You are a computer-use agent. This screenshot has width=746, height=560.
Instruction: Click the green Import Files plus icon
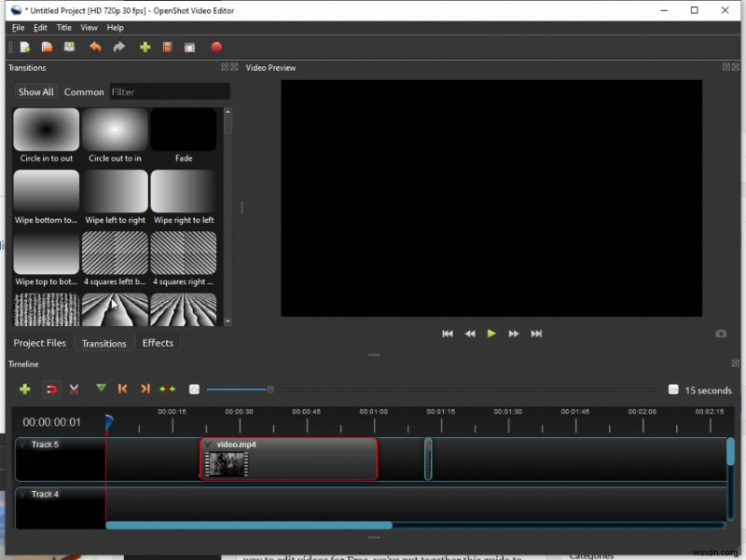[x=145, y=47]
